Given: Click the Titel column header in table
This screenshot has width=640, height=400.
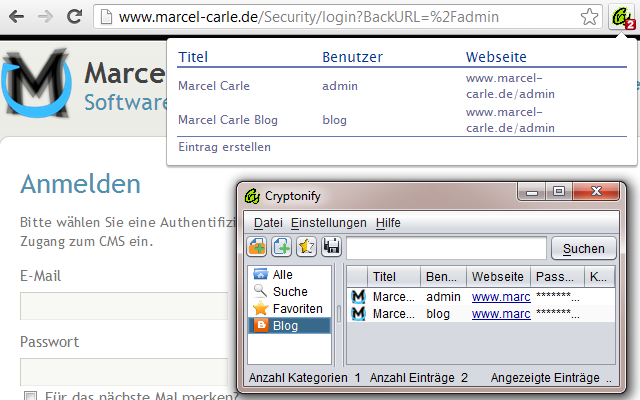Looking at the screenshot, I should pyautogui.click(x=394, y=277).
